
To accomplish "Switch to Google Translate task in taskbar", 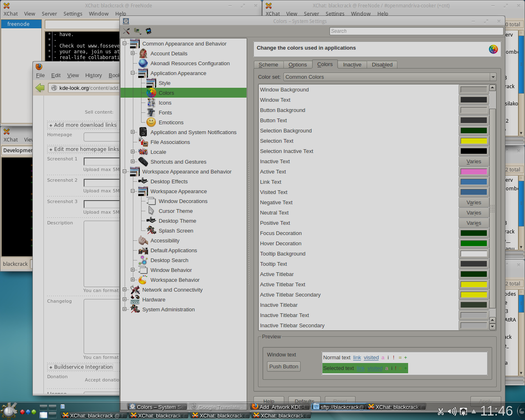I will 219,407.
